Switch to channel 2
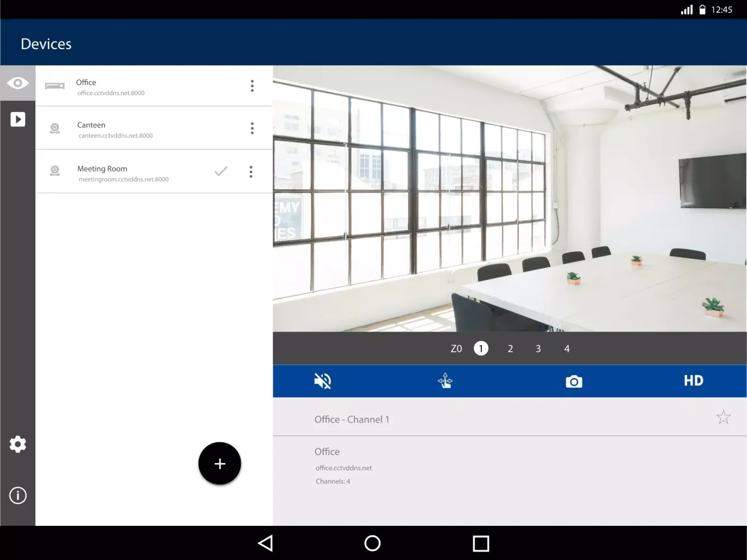The image size is (747, 560). [x=510, y=349]
